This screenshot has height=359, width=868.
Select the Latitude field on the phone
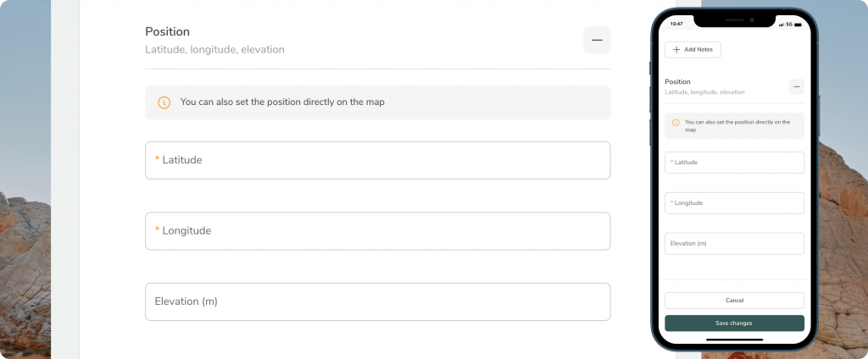click(734, 163)
